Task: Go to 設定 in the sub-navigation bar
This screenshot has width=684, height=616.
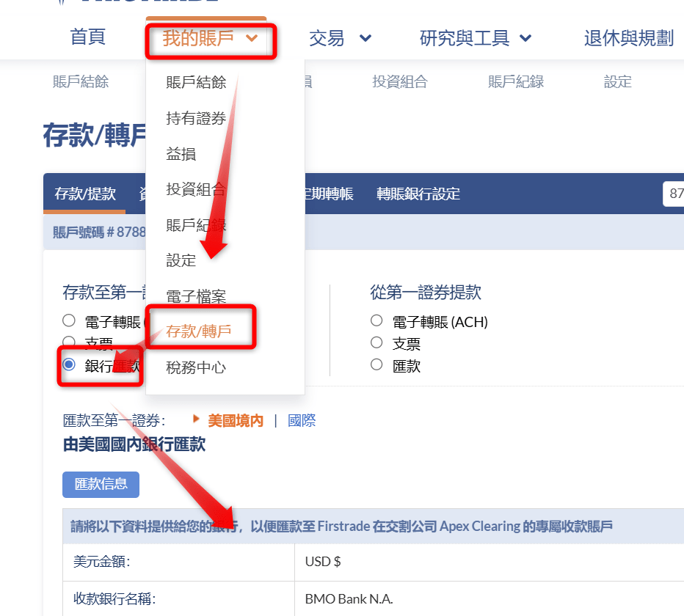Action: [x=618, y=81]
